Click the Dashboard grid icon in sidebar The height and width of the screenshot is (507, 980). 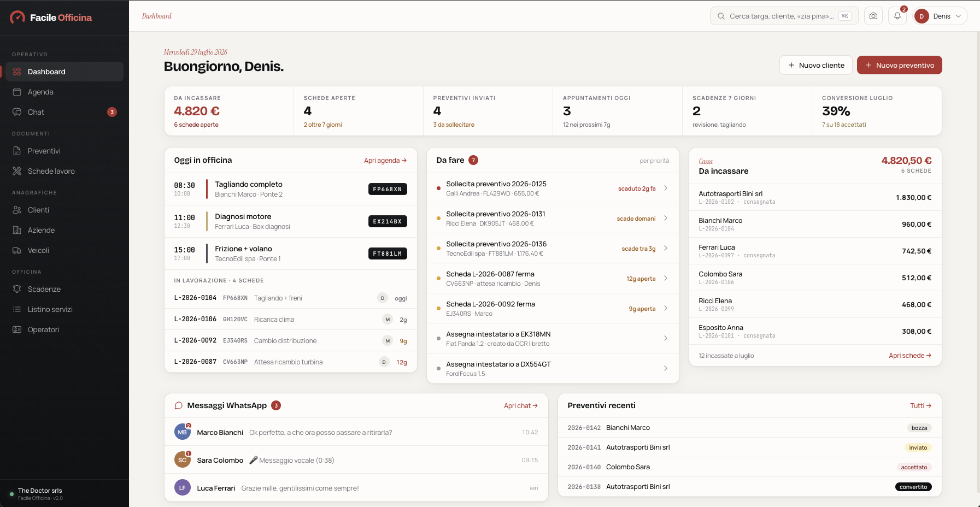point(17,72)
